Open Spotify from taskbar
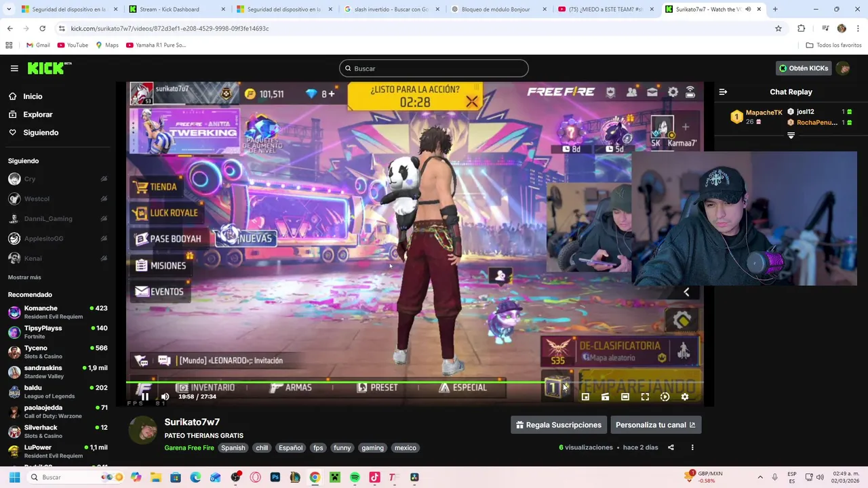 [355, 477]
